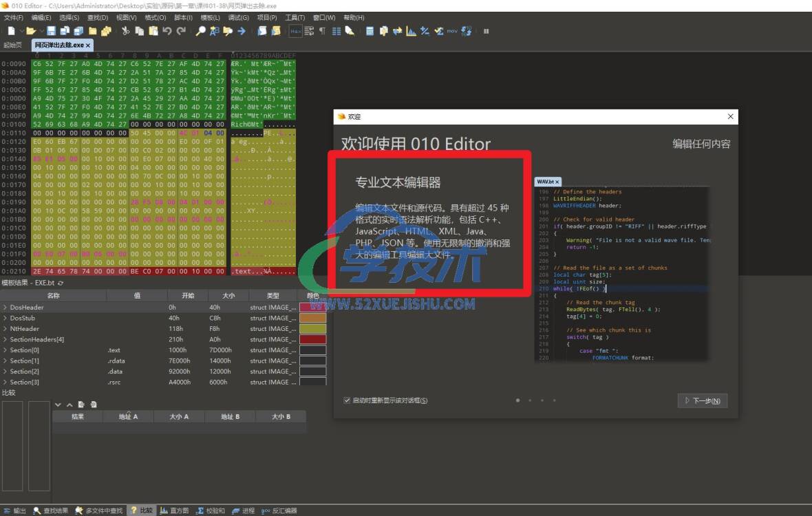The image size is (812, 516).
Task: Click the 结果 column header in Compare panel
Action: point(78,417)
